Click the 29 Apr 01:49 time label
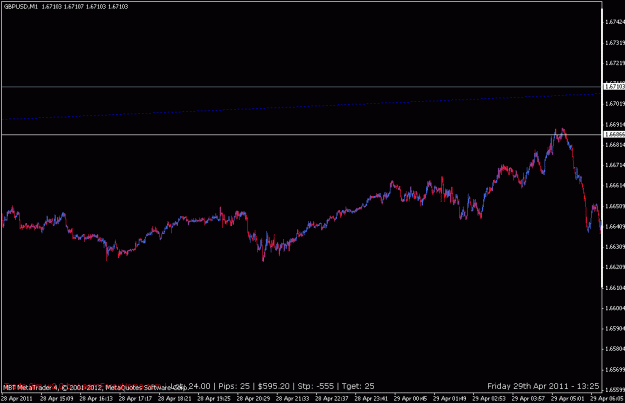The height and width of the screenshot is (403, 625). (x=450, y=398)
